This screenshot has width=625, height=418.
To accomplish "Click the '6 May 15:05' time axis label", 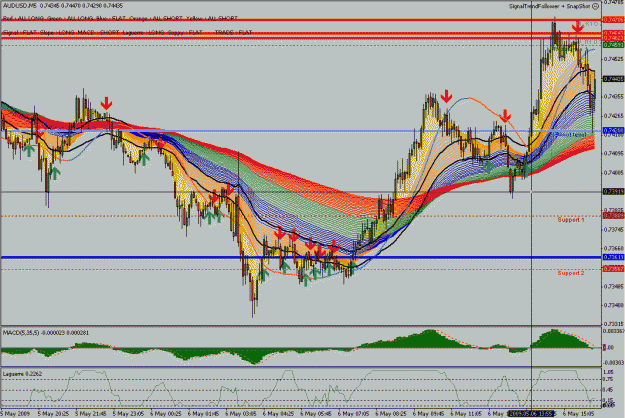I will pos(578,414).
